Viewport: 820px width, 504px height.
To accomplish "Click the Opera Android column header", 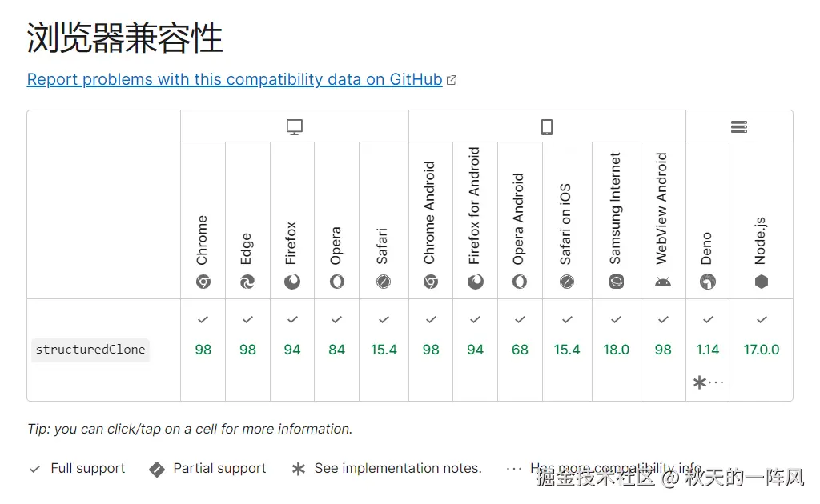I will coord(519,219).
